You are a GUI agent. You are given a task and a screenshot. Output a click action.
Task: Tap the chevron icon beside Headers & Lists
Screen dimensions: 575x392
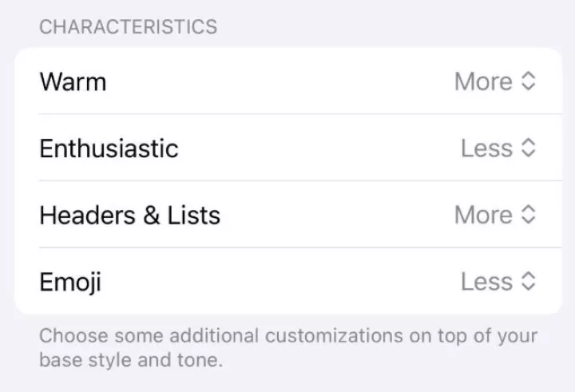[528, 215]
